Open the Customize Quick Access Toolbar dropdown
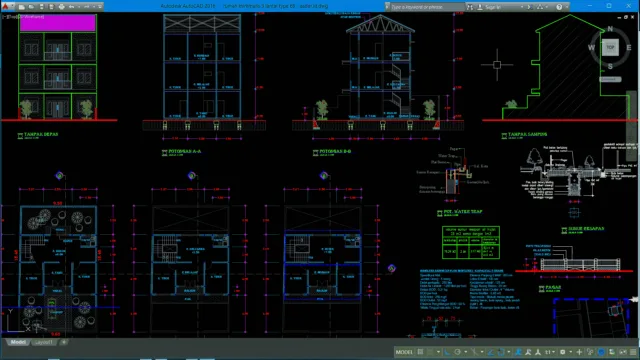The height and width of the screenshot is (360, 640). (100, 7)
